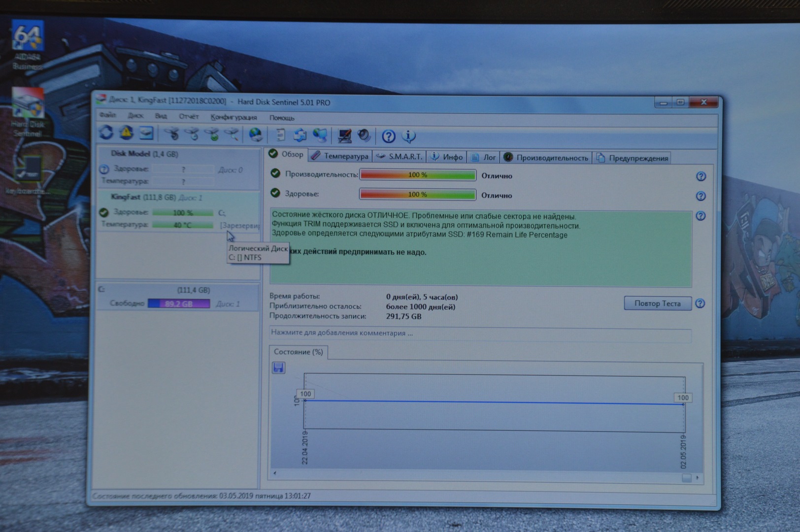Click the right 100 value marker on graph
Screen dimensions: 800x532
tap(683, 398)
